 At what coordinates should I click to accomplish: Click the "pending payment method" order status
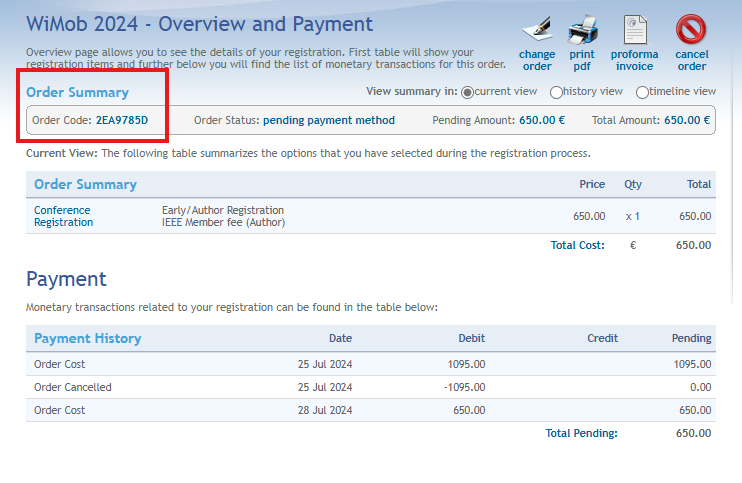tap(328, 121)
